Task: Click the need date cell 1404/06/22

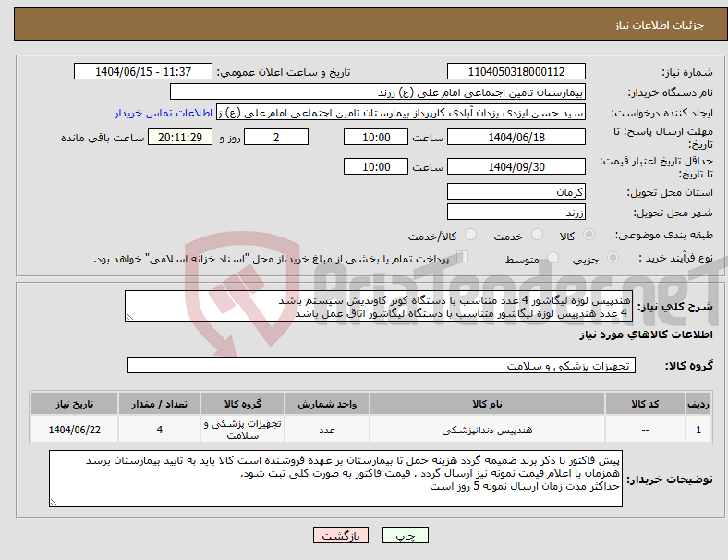Action: 74,430
